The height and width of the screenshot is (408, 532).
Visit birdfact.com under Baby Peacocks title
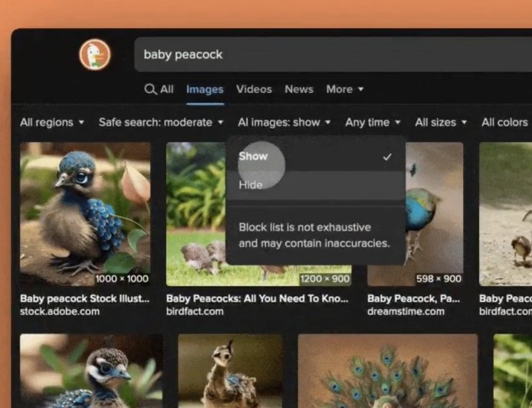195,311
